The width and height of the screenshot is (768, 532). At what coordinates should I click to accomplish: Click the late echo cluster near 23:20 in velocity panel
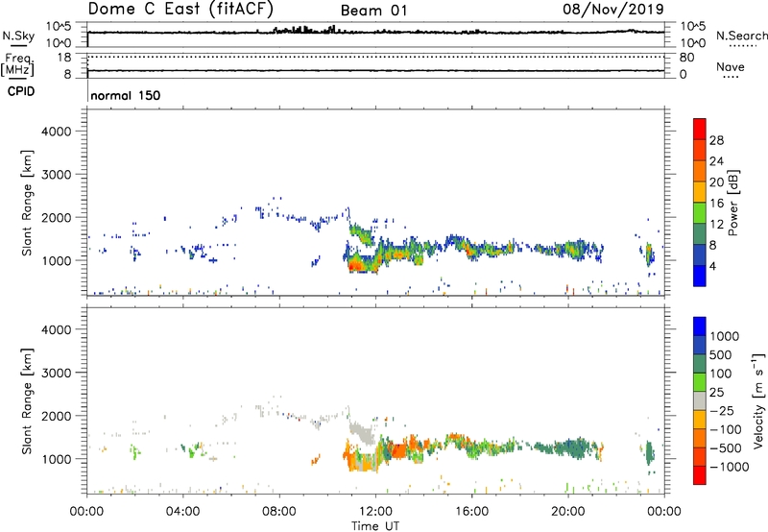point(650,453)
